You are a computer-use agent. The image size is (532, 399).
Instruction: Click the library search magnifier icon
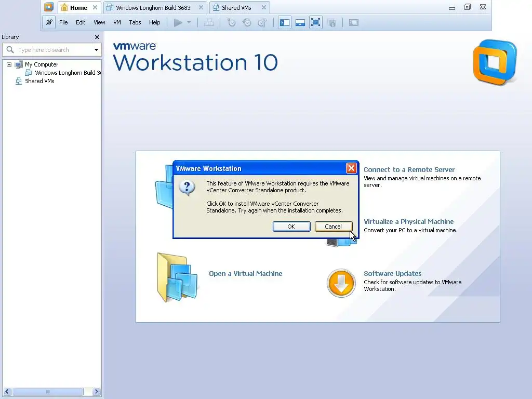10,50
